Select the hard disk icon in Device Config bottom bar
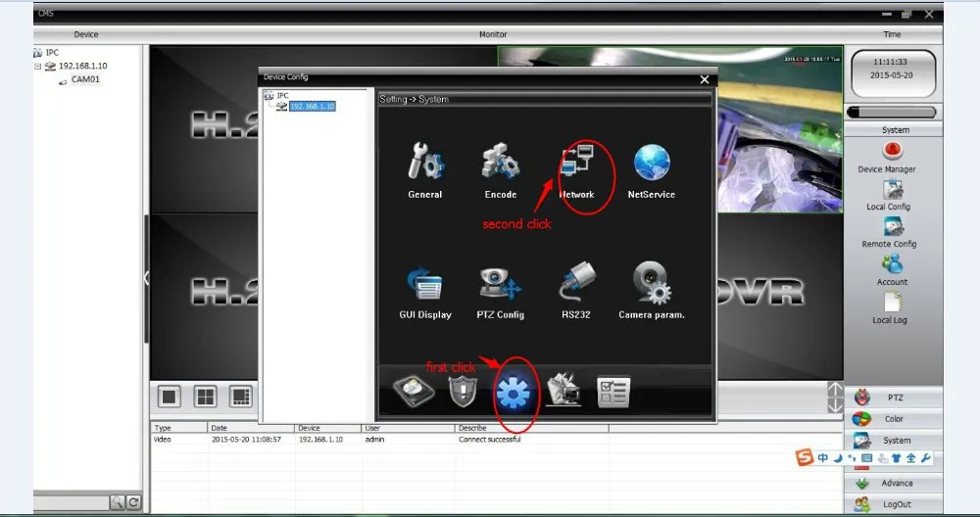This screenshot has height=517, width=980. tap(414, 392)
